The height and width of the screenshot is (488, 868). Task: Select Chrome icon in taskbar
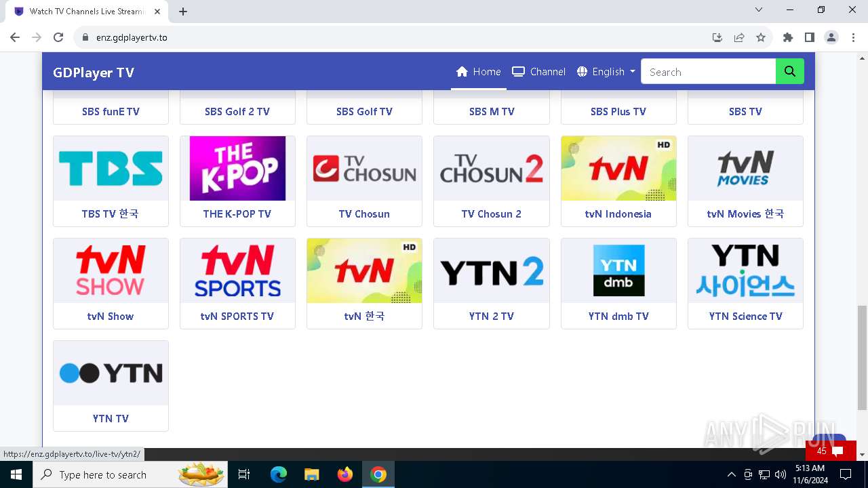[378, 474]
